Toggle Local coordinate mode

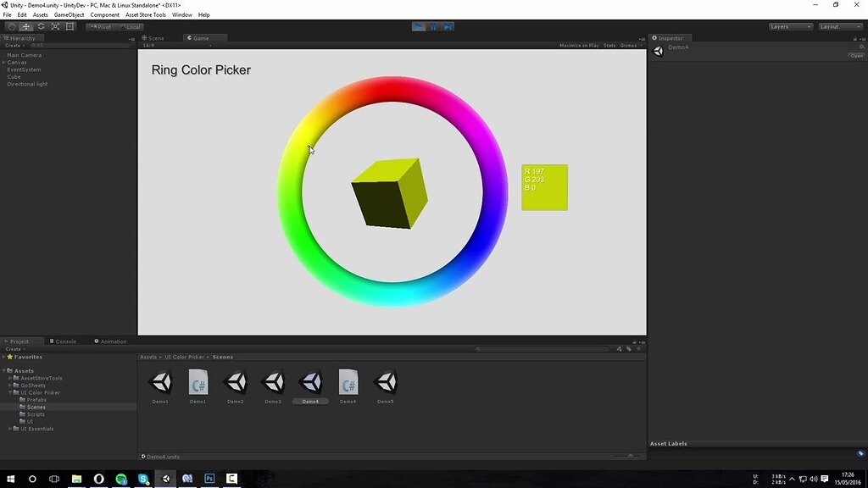pos(131,26)
